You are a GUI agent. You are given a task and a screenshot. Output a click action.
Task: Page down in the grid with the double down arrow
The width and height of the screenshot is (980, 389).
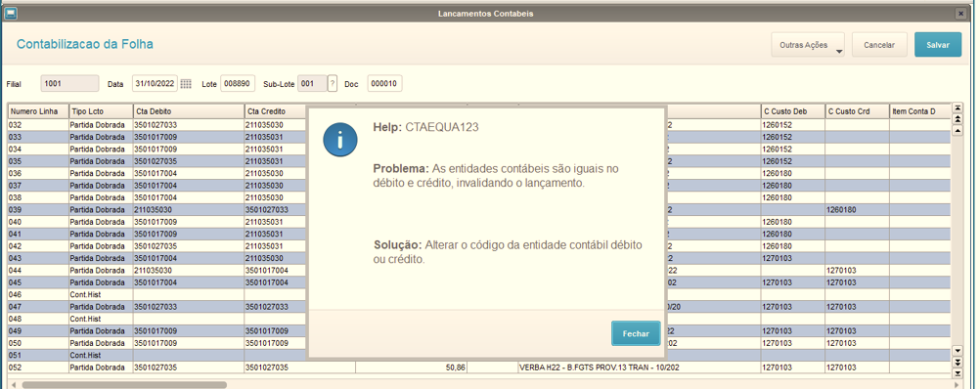(x=957, y=363)
